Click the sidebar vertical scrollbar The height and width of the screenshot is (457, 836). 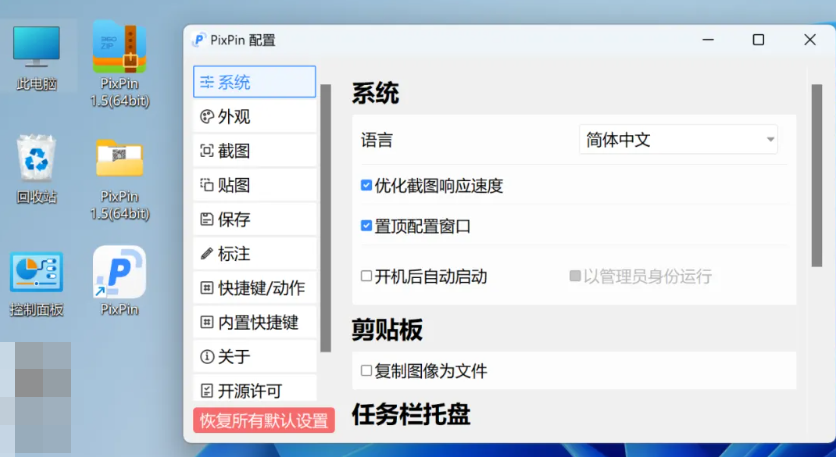click(326, 218)
